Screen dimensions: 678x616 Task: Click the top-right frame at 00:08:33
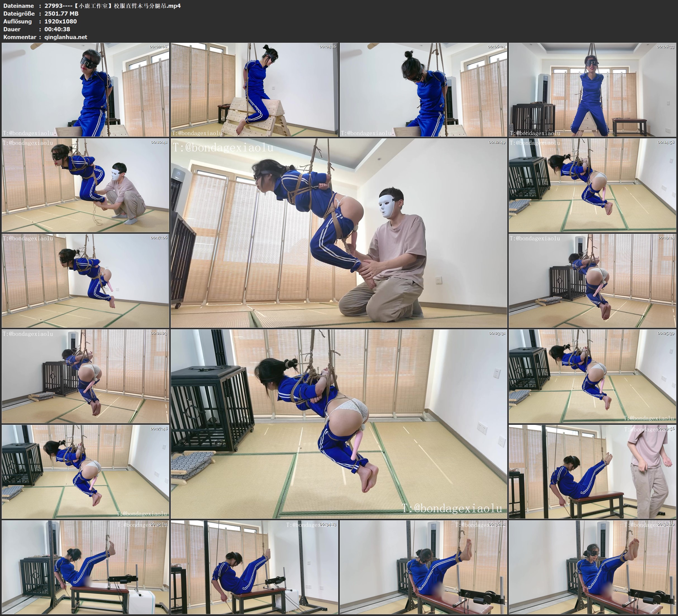(x=592, y=90)
